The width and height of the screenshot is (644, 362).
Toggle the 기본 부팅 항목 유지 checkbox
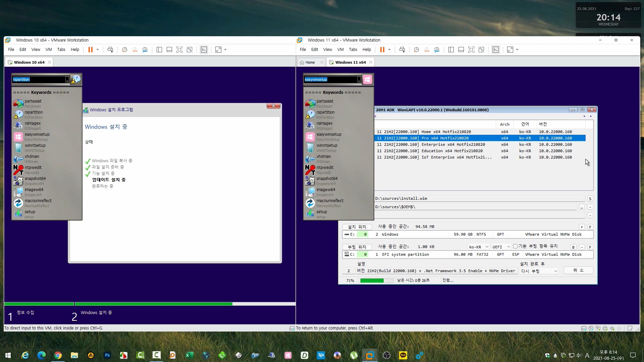point(515,246)
